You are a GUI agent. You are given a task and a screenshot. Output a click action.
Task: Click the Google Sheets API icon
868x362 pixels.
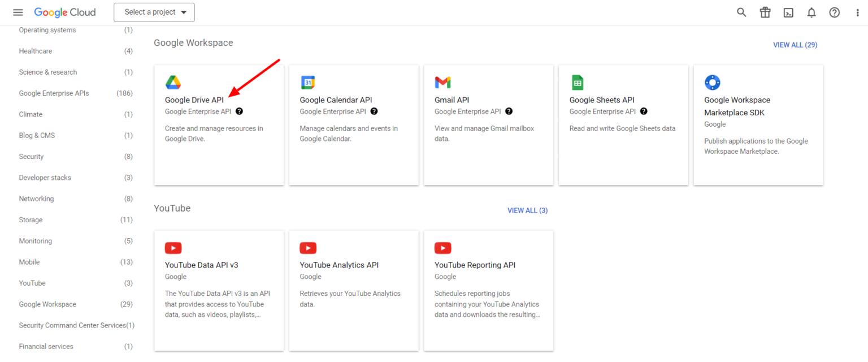click(x=578, y=82)
